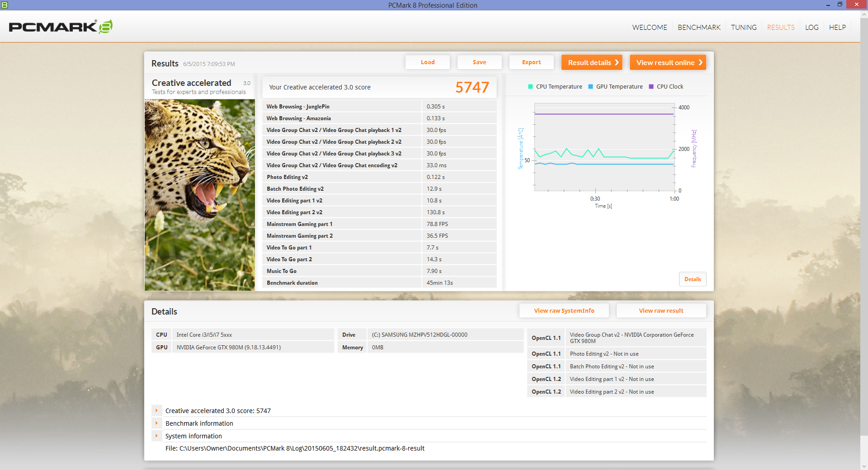Click View raw SystemInfo
This screenshot has width=868, height=470.
pyautogui.click(x=564, y=310)
